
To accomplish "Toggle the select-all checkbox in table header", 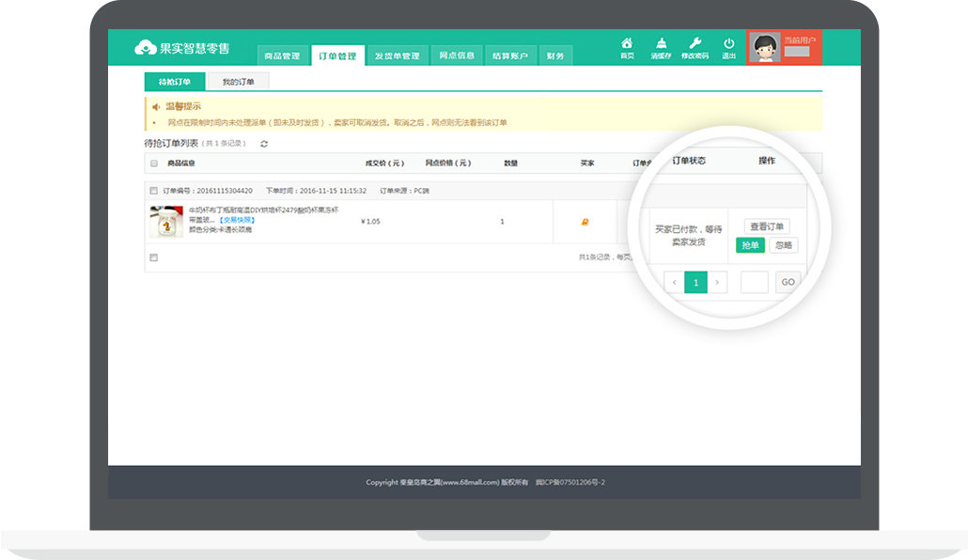I will [x=154, y=163].
